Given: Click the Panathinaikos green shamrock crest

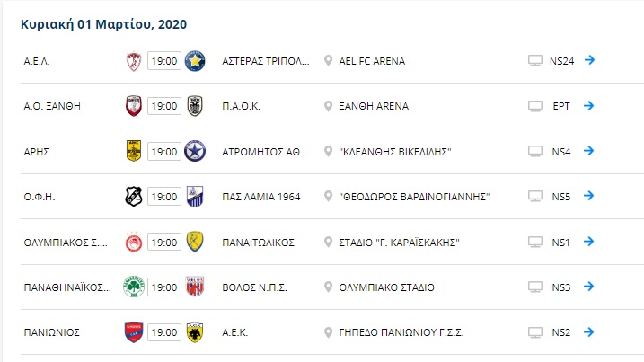Looking at the screenshot, I should (134, 287).
